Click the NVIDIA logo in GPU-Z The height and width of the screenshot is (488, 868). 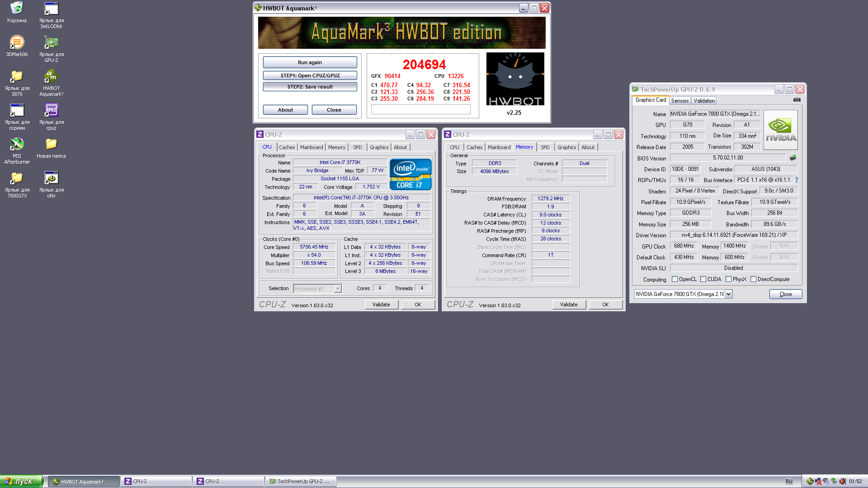coord(781,130)
